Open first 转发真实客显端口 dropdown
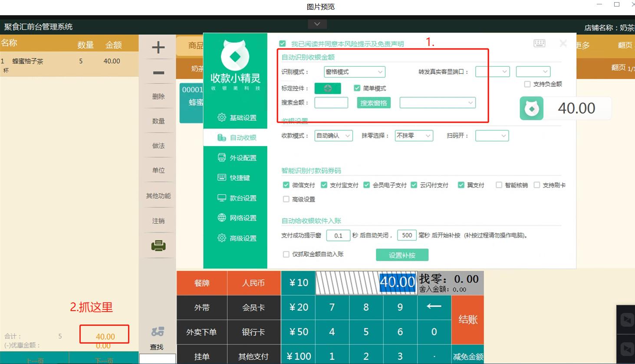 pyautogui.click(x=492, y=72)
